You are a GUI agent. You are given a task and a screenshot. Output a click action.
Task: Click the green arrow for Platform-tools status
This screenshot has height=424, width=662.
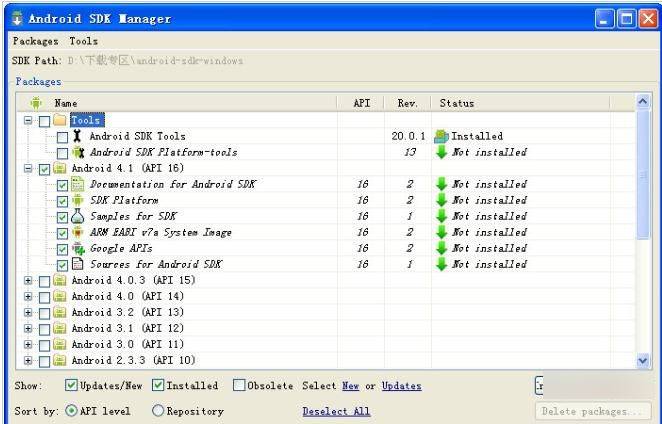coord(441,152)
